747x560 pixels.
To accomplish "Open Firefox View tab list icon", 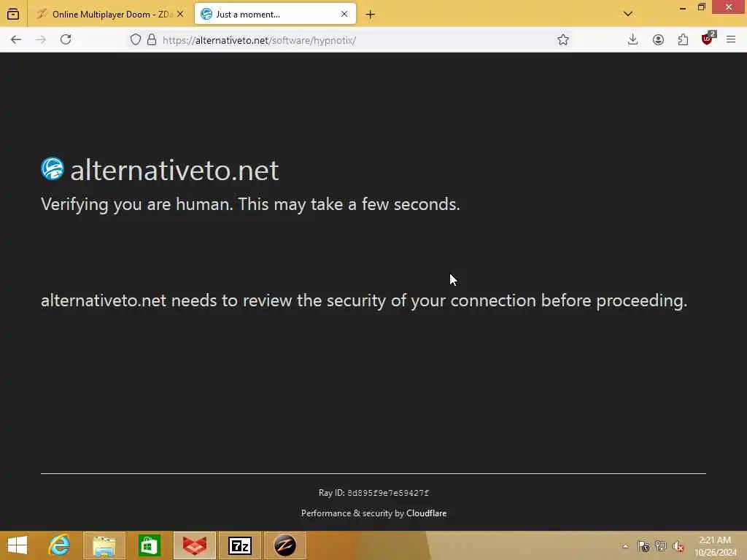I will pyautogui.click(x=13, y=15).
